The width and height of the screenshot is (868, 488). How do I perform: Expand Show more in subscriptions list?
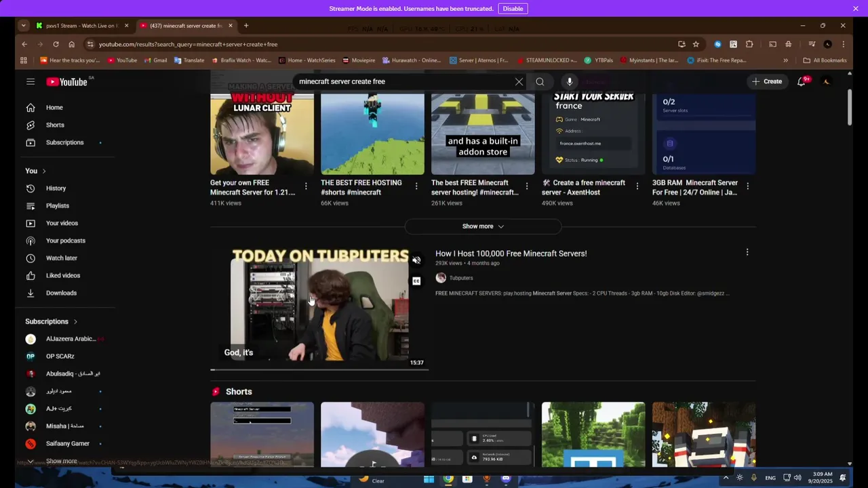61,461
